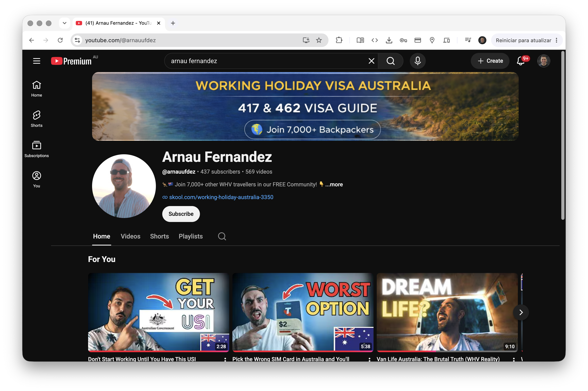Open media controls playlist icon
The height and width of the screenshot is (391, 588).
[468, 40]
